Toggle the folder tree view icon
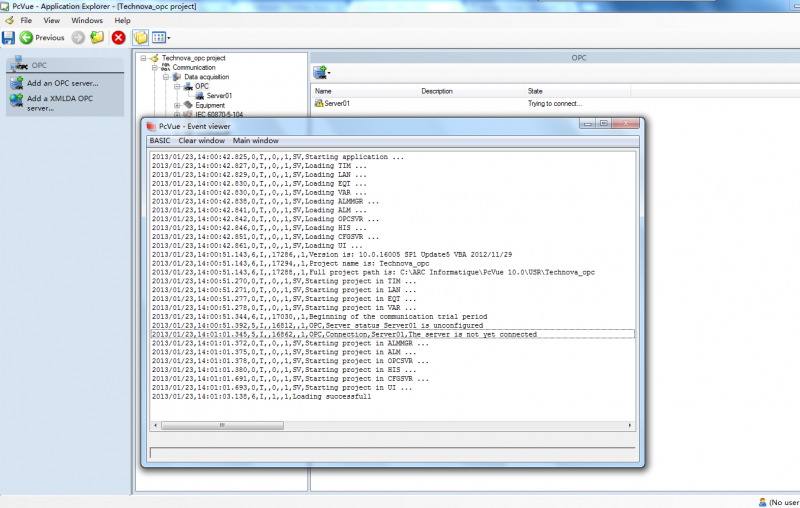Image resolution: width=800 pixels, height=508 pixels. click(140, 37)
